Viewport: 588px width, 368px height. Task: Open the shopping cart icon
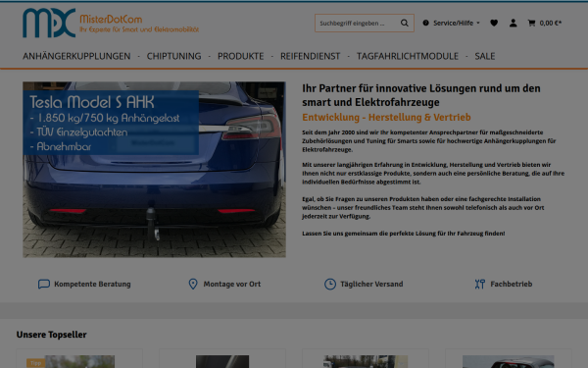(x=531, y=23)
